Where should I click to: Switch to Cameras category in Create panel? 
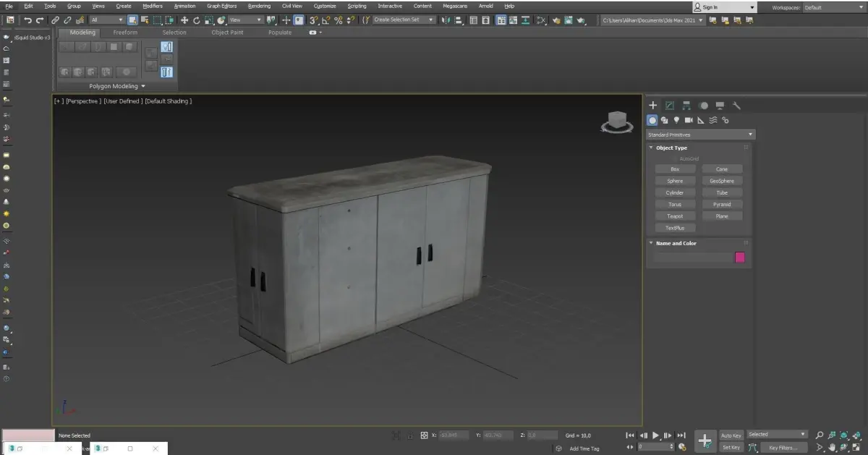pos(689,120)
